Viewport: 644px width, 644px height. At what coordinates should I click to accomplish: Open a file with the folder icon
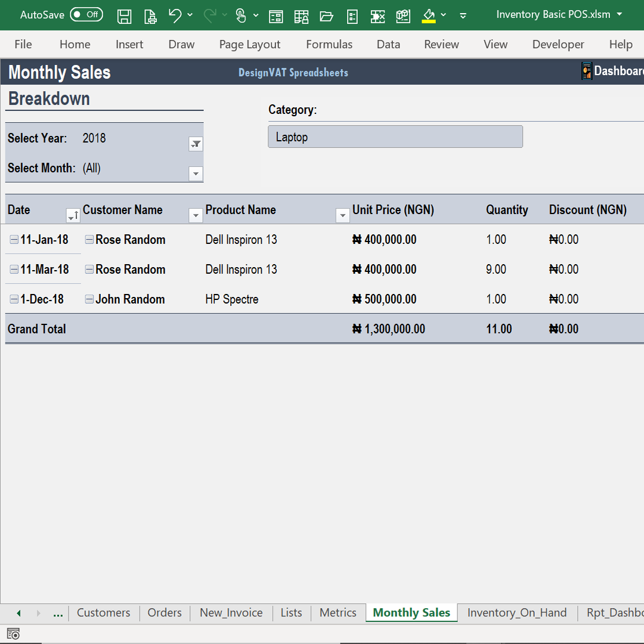tap(326, 16)
